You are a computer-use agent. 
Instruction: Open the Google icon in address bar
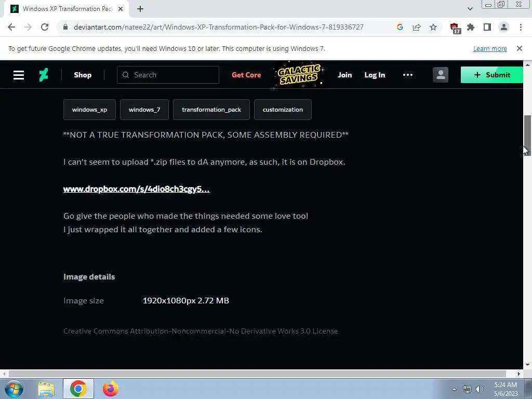click(x=400, y=27)
